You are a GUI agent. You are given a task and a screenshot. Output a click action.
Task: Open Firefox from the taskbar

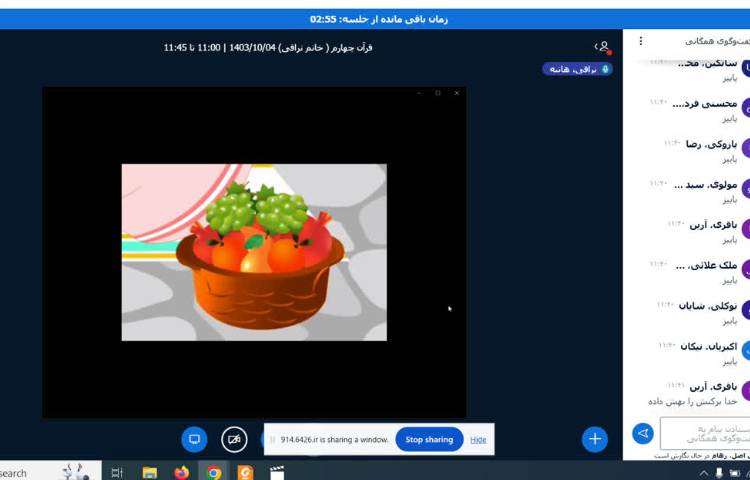[x=182, y=473]
